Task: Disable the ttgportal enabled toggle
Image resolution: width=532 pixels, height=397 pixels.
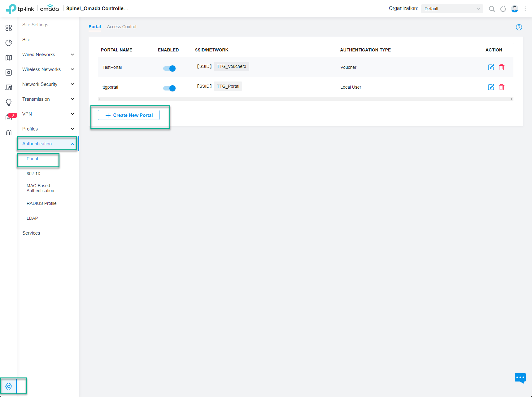Action: coord(169,88)
